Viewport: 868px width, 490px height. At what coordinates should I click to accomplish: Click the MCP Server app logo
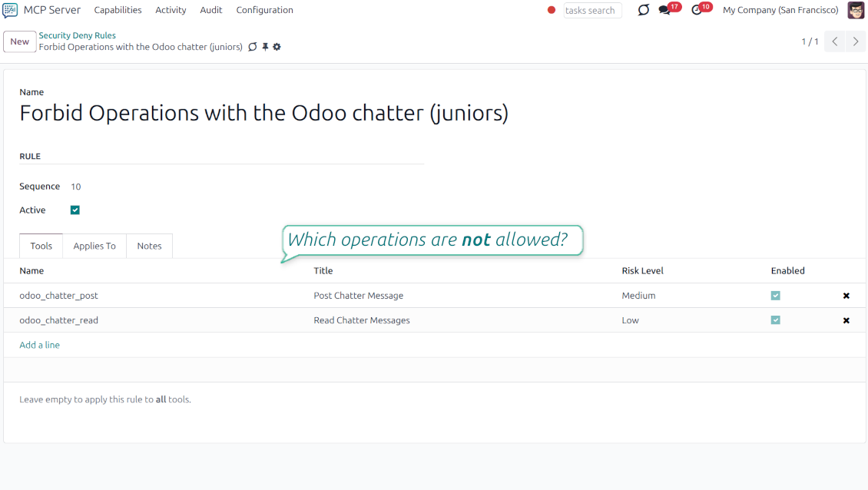[x=11, y=9]
